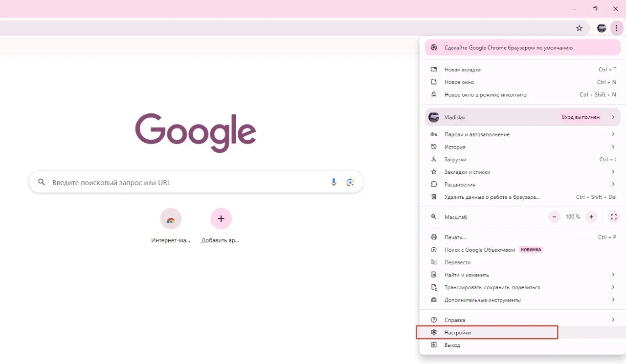The height and width of the screenshot is (364, 626).
Task: Toggle fullscreen mode button in Масштаб row
Action: [x=614, y=217]
